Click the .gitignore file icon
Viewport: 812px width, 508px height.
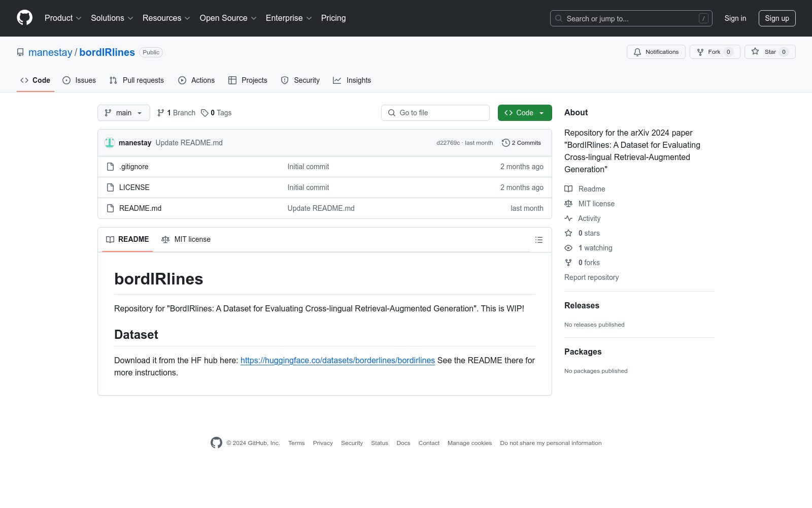tap(110, 167)
